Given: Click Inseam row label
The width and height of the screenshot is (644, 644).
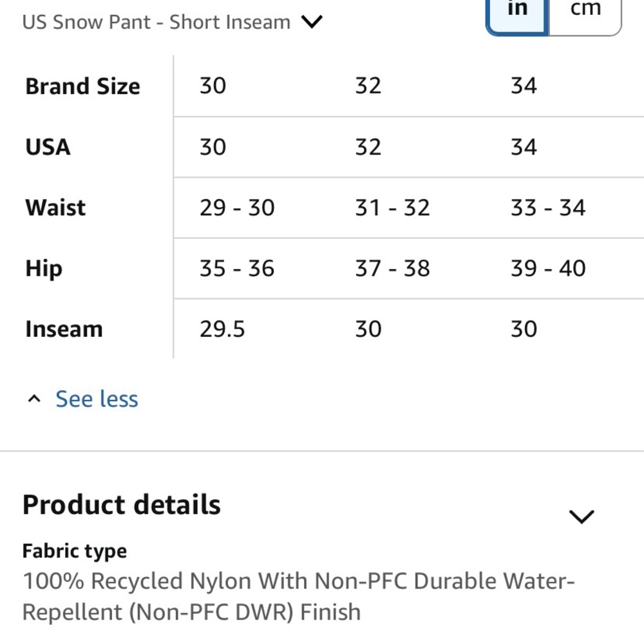Looking at the screenshot, I should tap(64, 329).
